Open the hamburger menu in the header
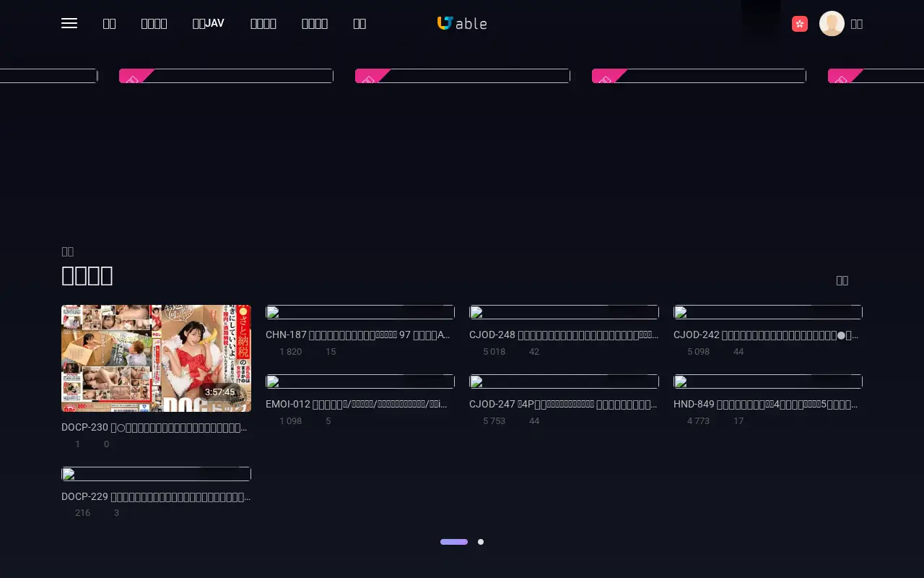 point(69,23)
